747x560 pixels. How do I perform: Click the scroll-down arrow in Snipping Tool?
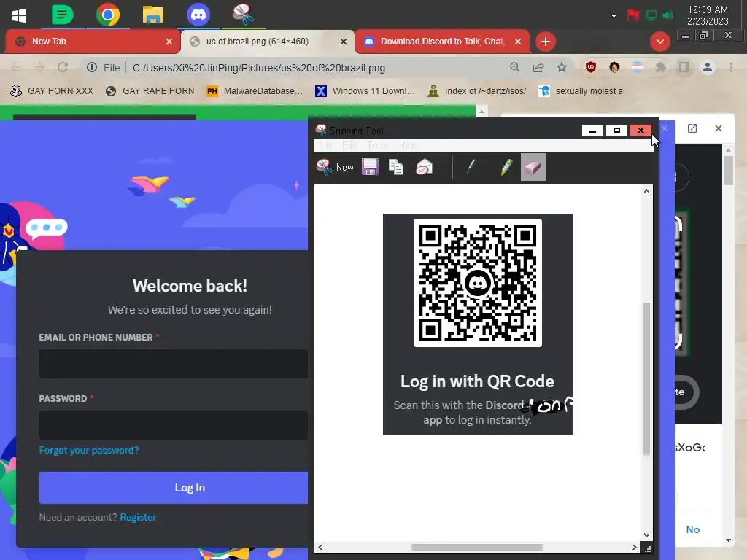(x=646, y=535)
